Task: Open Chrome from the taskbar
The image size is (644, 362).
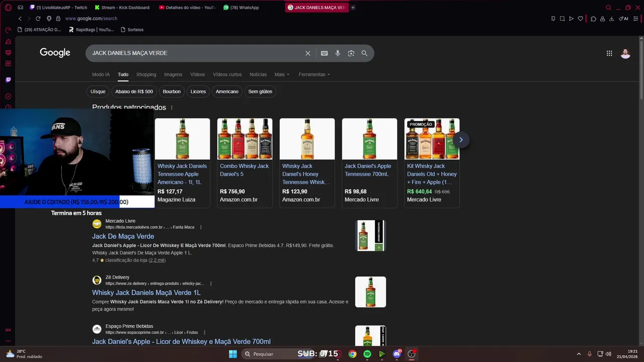Action: 352,354
